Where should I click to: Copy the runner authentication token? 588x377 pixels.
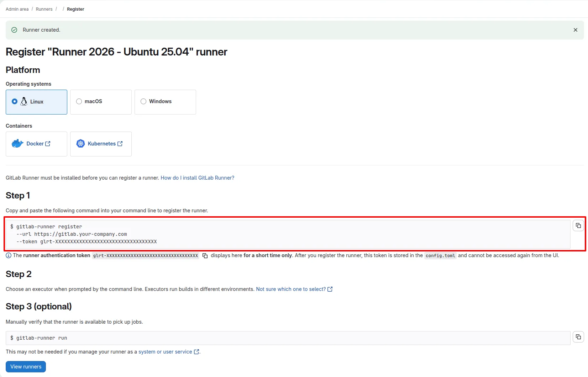coord(205,256)
